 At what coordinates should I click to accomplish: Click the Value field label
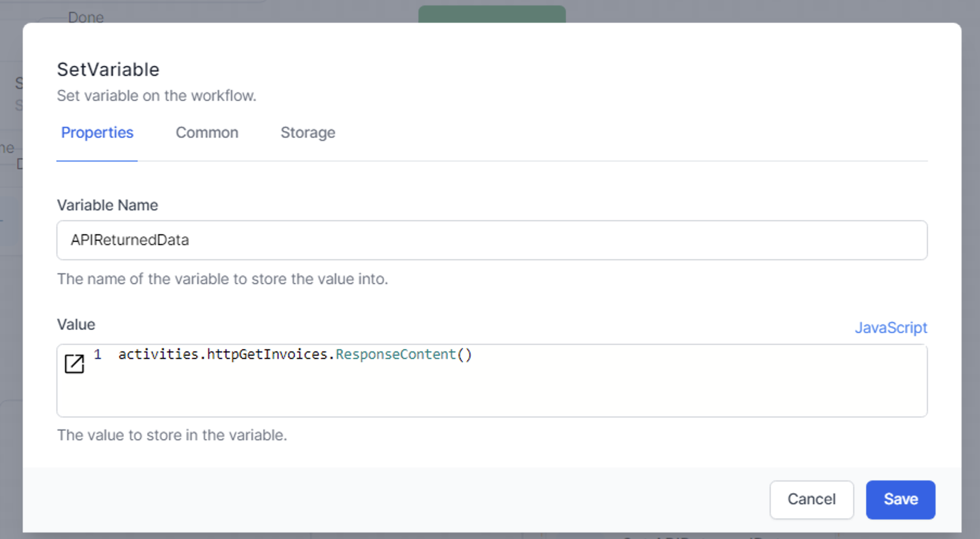point(76,324)
